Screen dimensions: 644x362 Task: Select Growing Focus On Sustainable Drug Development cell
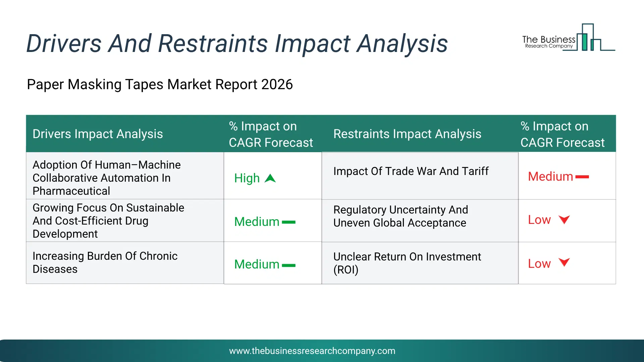125,221
